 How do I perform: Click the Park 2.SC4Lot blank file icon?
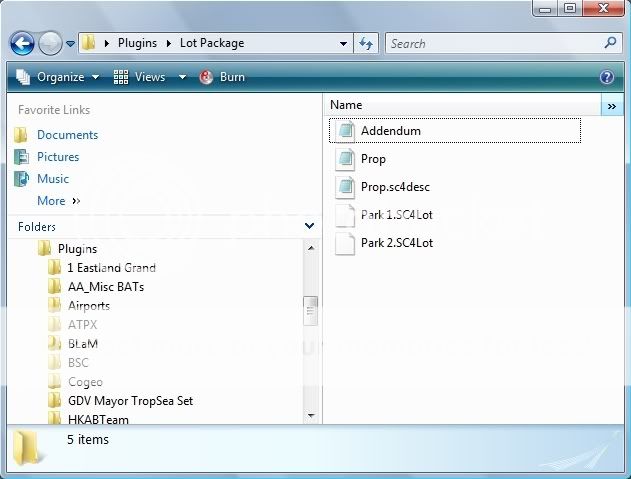(345, 243)
